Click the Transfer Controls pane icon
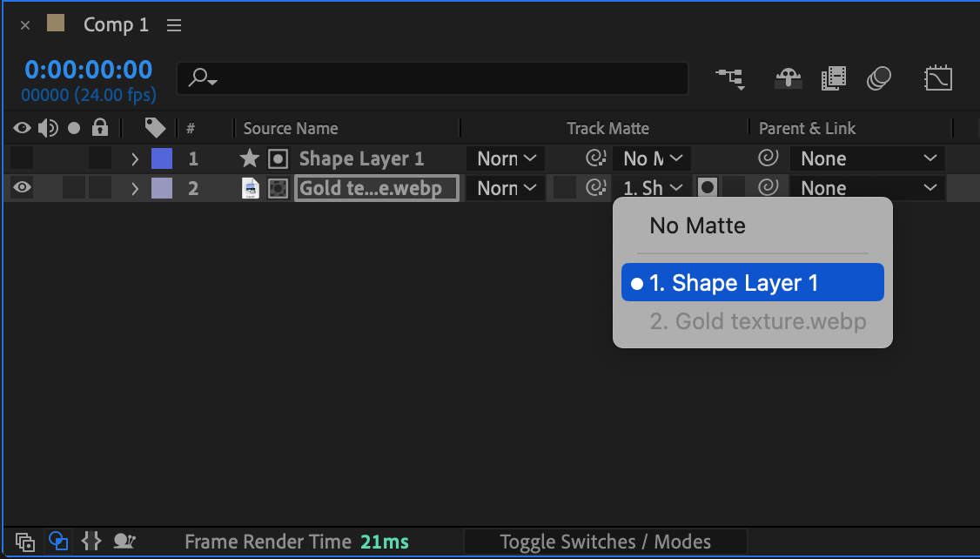This screenshot has width=980, height=559. 58,542
